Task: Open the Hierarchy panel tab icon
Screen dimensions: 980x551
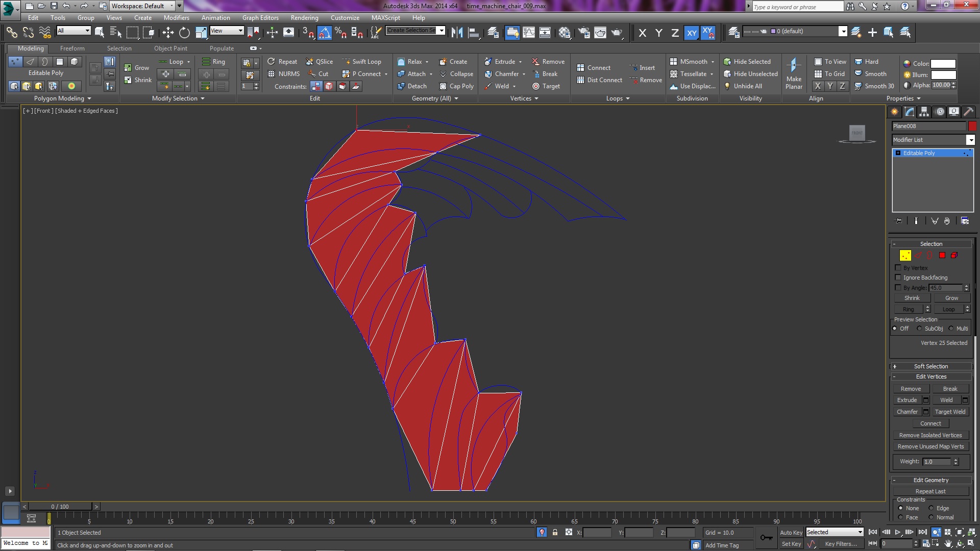Action: click(x=924, y=112)
